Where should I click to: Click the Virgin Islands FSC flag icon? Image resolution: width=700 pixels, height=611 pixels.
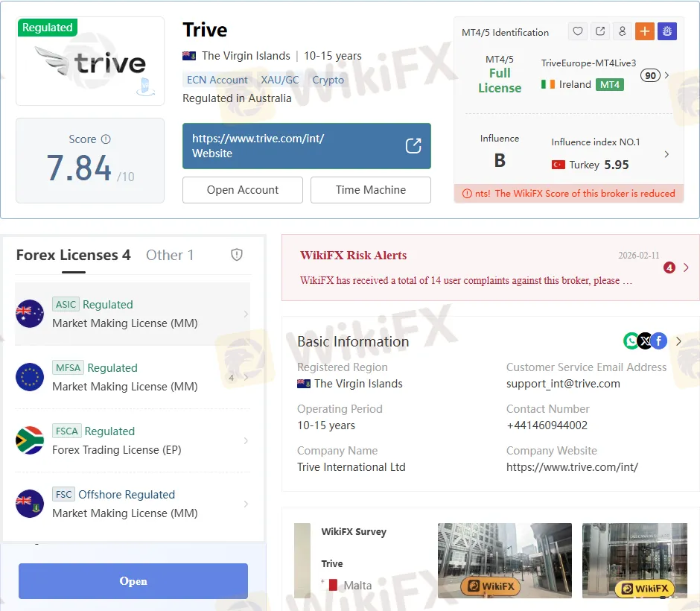click(30, 504)
